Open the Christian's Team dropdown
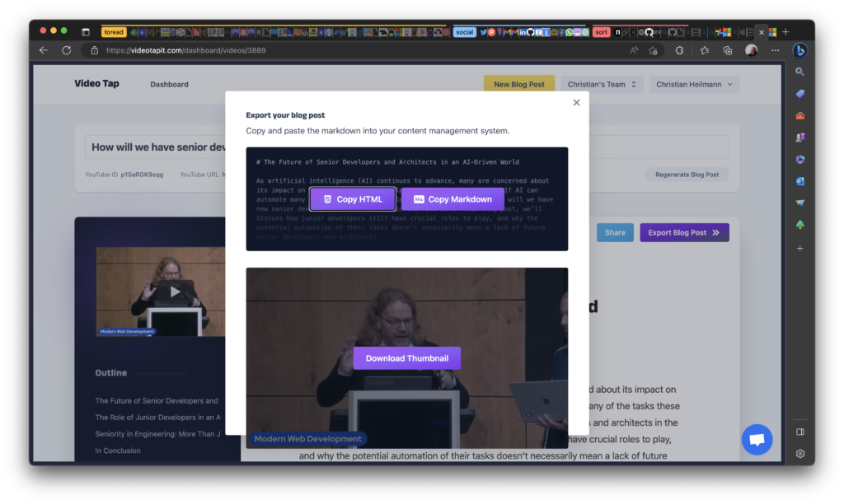 602,85
